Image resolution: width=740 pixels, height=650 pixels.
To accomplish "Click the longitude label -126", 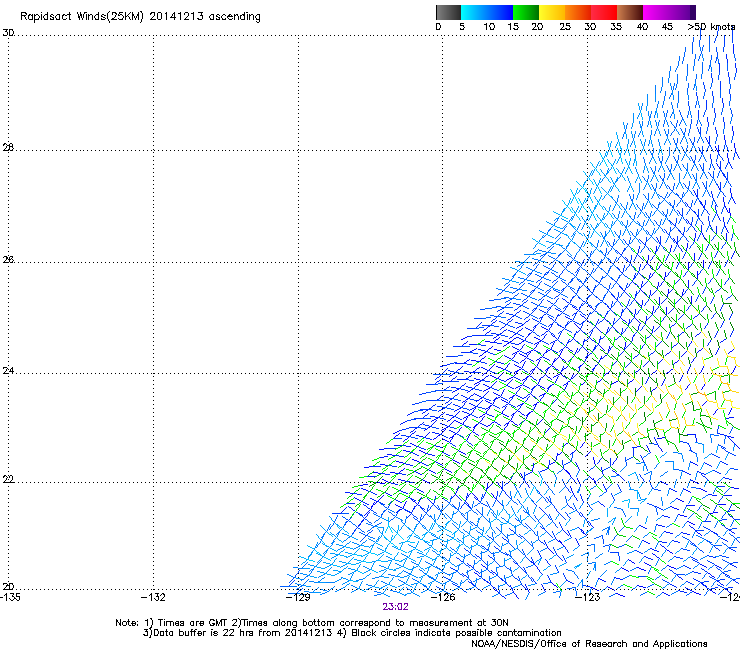I will tap(443, 597).
